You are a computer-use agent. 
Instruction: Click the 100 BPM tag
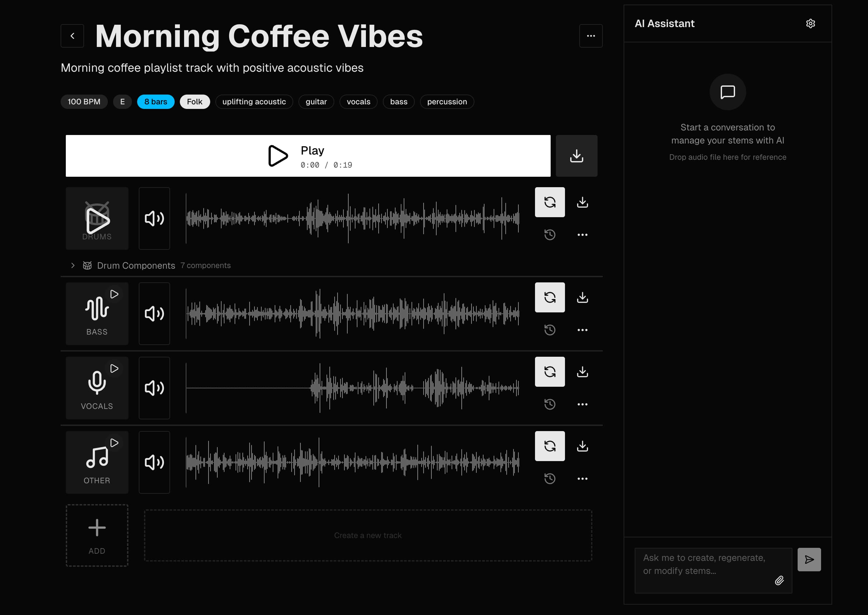pyautogui.click(x=84, y=101)
